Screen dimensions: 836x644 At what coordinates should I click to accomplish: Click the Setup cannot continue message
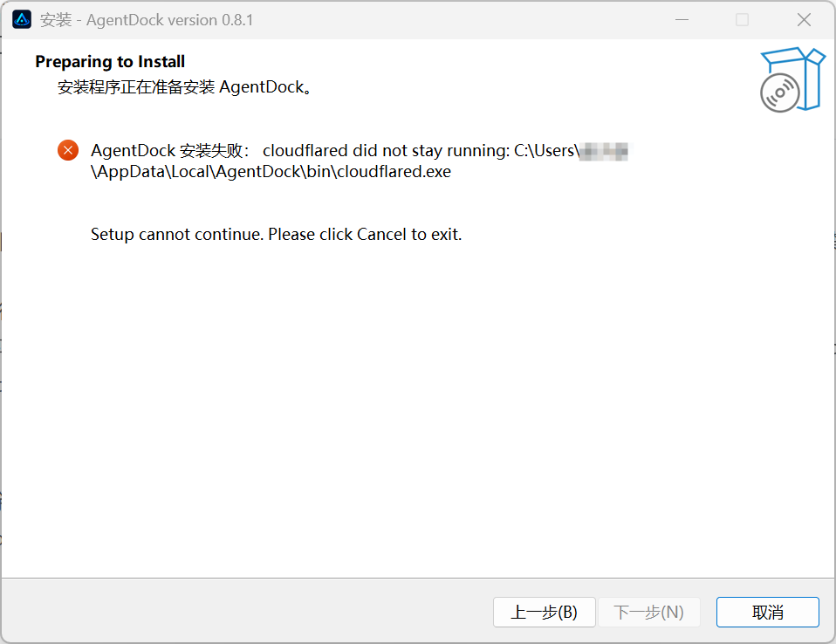tap(177, 235)
